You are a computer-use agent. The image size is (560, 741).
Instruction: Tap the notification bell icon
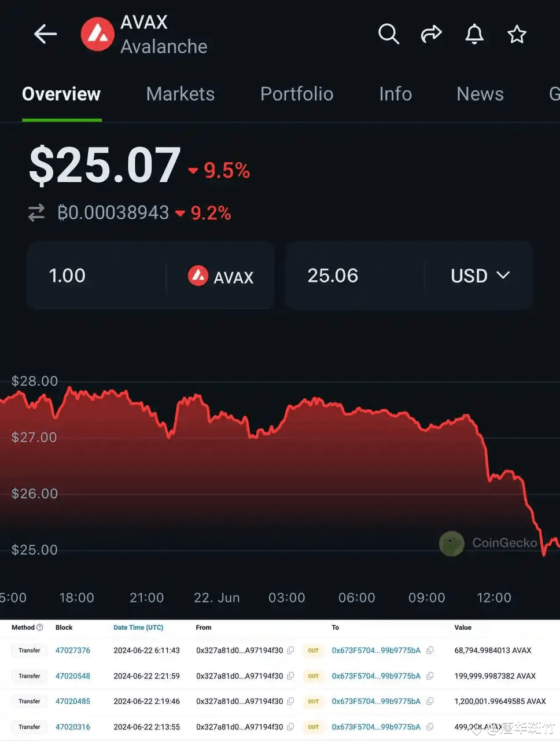point(474,34)
